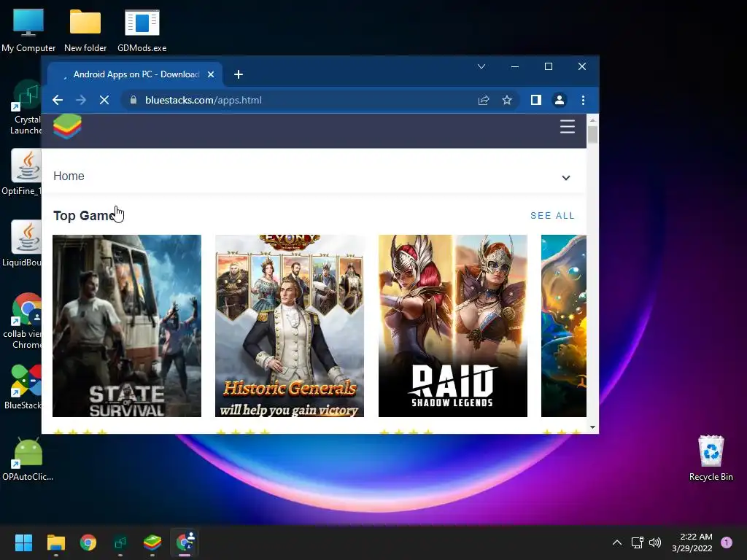Select collab Chrome desktop shortcut
Viewport: 747px width, 560px height.
pos(23,321)
